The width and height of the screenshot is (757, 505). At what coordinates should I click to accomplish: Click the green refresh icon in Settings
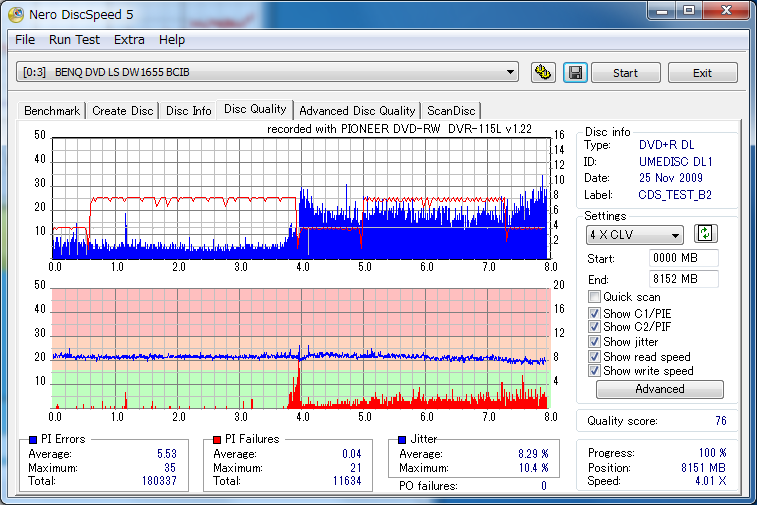(x=706, y=234)
